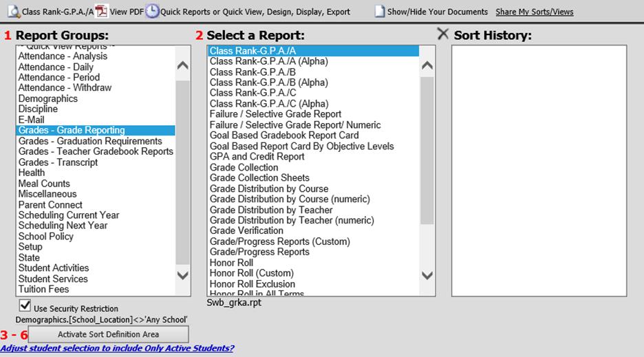Viewport: 644px width, 357px height.
Task: Choose Attendance - Daily report group
Action: (55, 67)
